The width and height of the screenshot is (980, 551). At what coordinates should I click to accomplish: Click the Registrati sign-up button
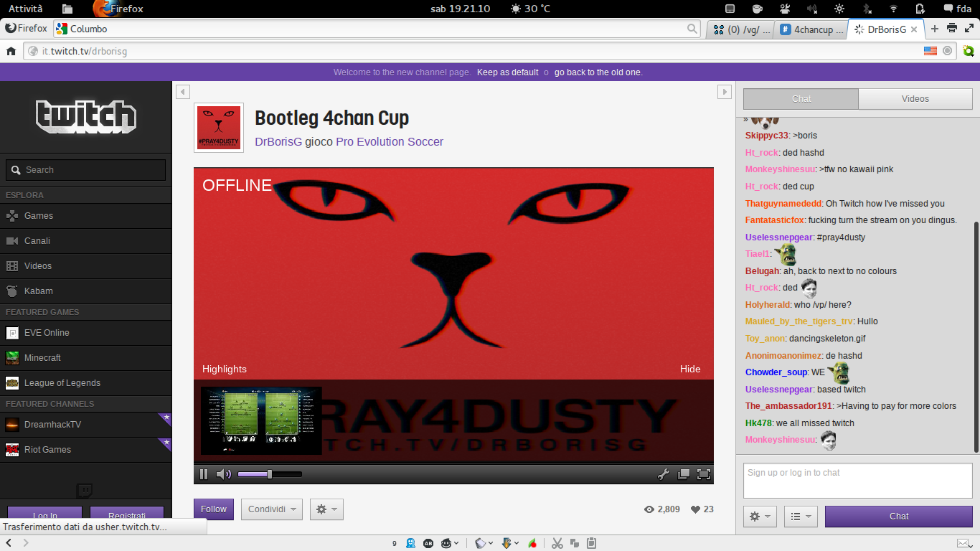pos(127,514)
